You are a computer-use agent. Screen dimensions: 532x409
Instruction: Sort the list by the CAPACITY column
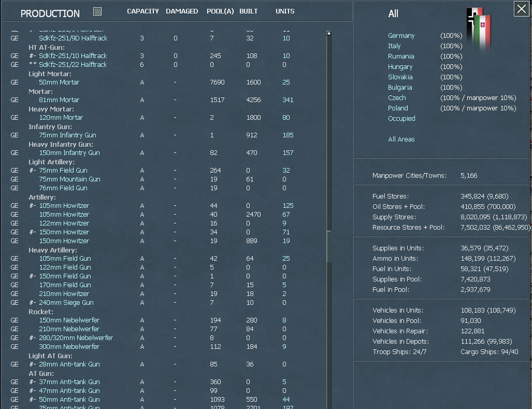(x=143, y=11)
